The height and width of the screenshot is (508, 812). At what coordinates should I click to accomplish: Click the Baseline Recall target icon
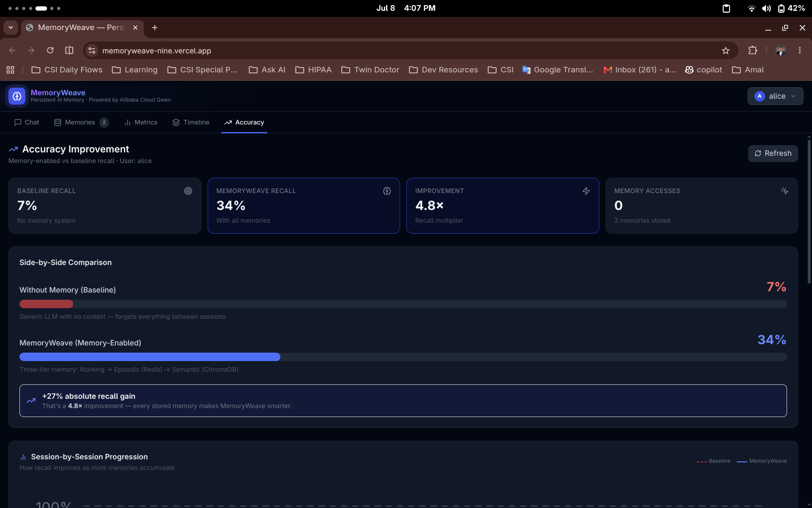tap(188, 191)
